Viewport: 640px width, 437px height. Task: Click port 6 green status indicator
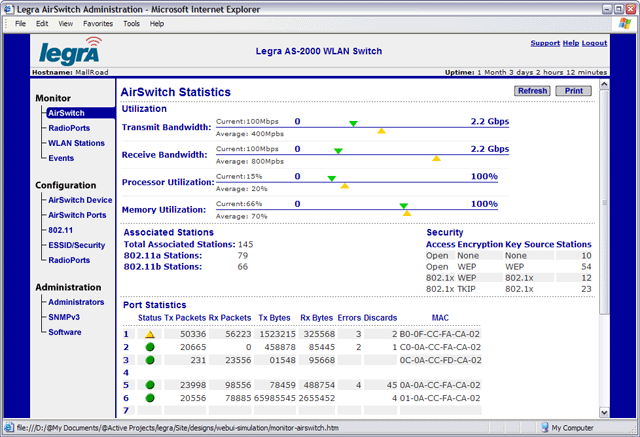(150, 398)
